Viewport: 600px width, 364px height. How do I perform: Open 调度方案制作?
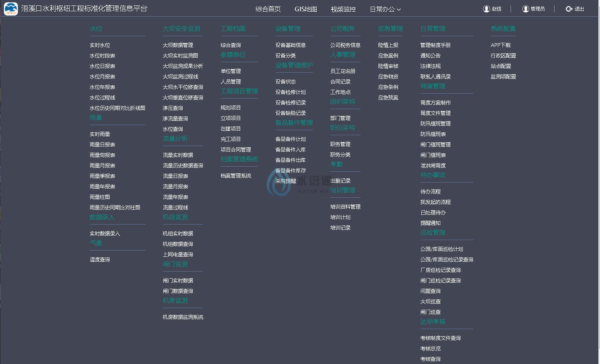436,103
